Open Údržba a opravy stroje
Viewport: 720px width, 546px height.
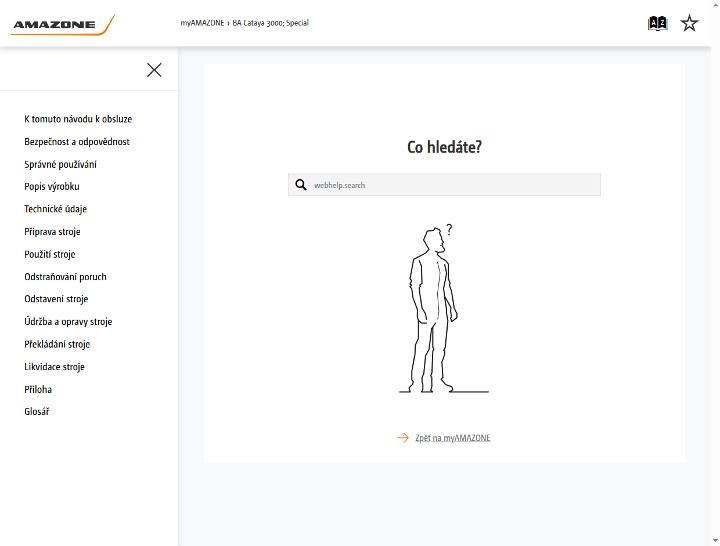[68, 321]
